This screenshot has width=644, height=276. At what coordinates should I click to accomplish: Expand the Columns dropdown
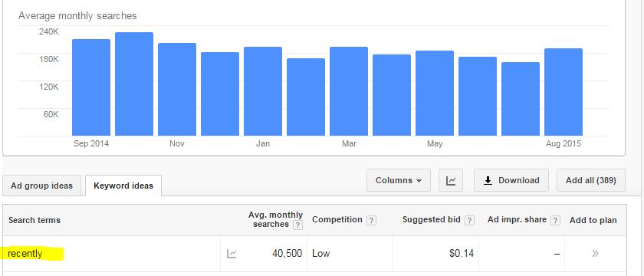(x=399, y=180)
